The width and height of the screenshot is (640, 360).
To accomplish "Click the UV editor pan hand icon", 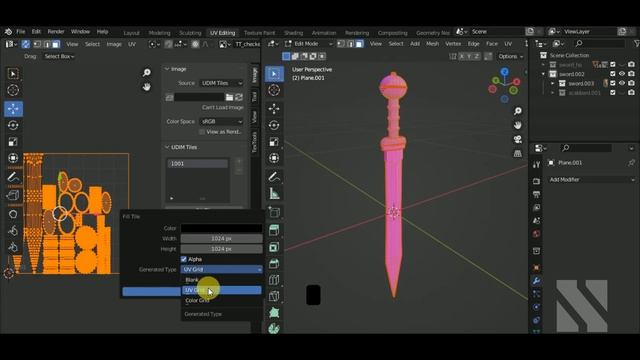I will 147,87.
